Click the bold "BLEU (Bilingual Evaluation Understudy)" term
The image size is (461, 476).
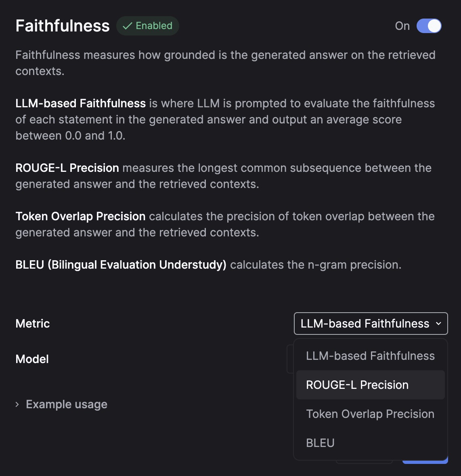point(121,265)
